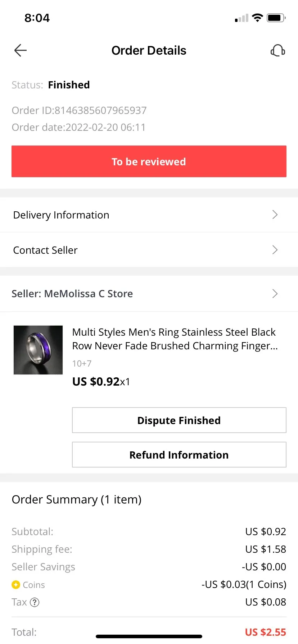The height and width of the screenshot is (644, 298).
Task: Click the Tax help question mark icon
Action: coord(35,602)
